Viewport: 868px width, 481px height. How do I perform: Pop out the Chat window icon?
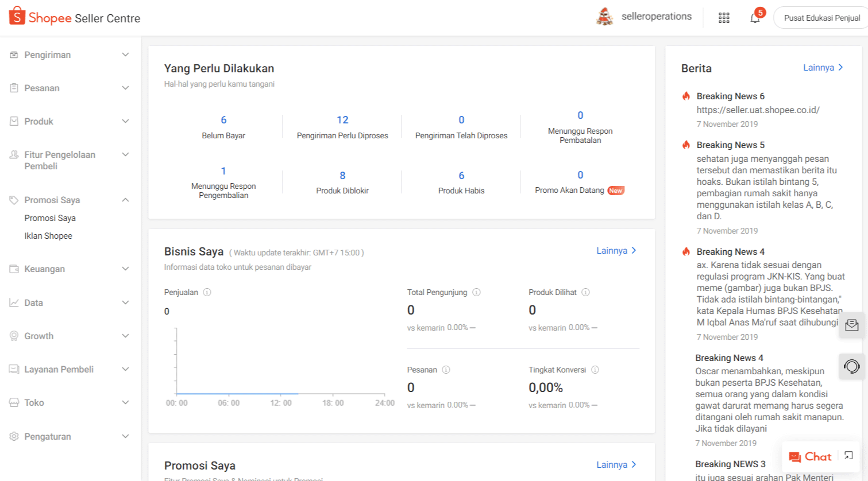point(848,456)
